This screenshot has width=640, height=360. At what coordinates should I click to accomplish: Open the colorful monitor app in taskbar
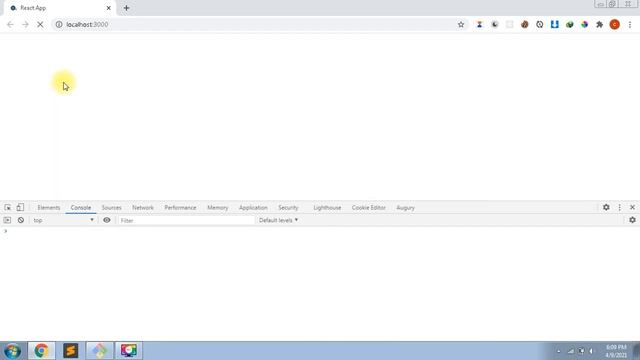[129, 351]
